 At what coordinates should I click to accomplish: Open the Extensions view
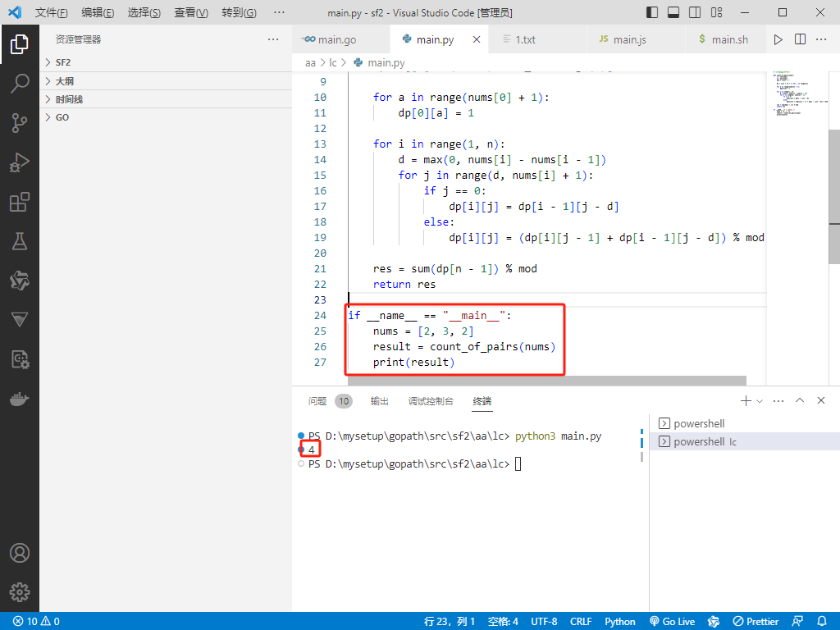(x=20, y=202)
